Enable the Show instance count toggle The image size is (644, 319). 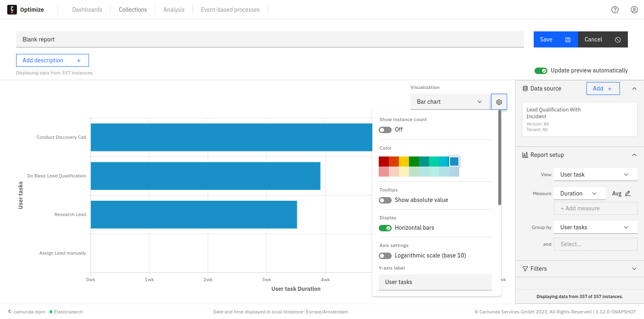click(385, 130)
